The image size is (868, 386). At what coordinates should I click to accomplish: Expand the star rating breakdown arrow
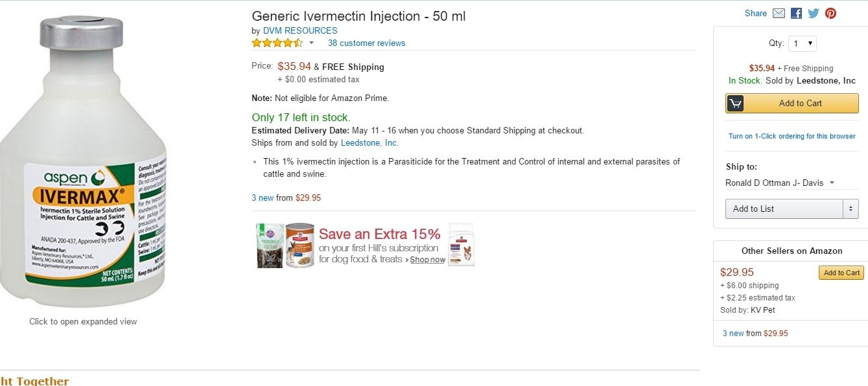point(311,43)
